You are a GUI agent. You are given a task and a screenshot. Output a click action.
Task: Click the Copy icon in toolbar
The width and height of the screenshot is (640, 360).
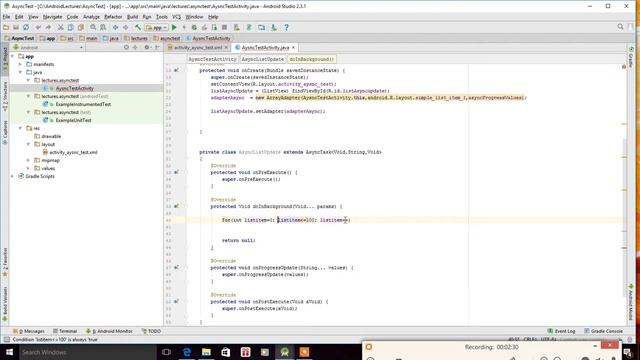[71, 27]
